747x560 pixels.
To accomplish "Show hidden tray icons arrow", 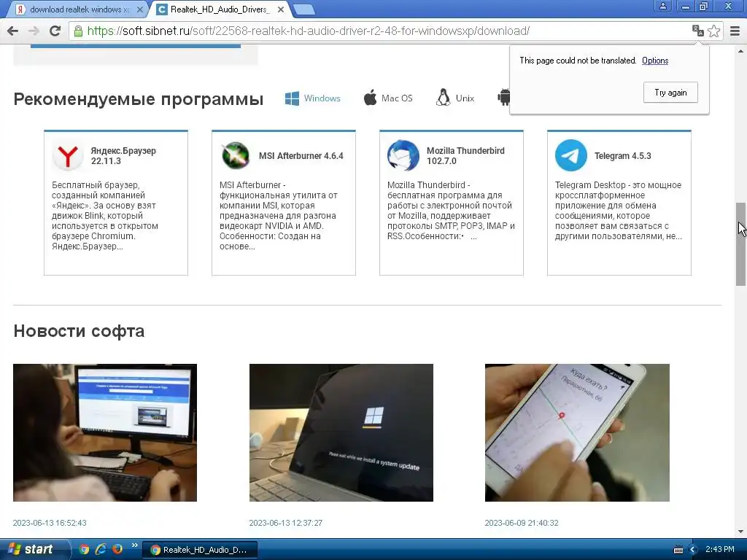I will 693,550.
